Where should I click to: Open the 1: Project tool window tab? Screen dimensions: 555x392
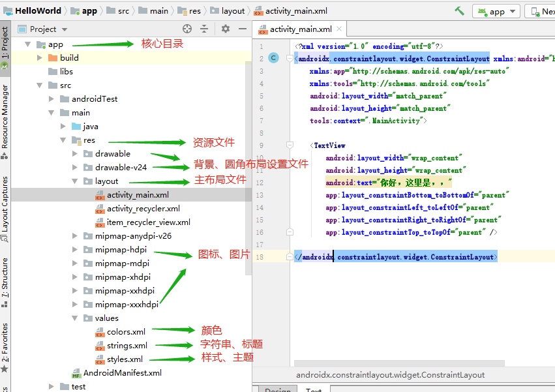tap(5, 47)
